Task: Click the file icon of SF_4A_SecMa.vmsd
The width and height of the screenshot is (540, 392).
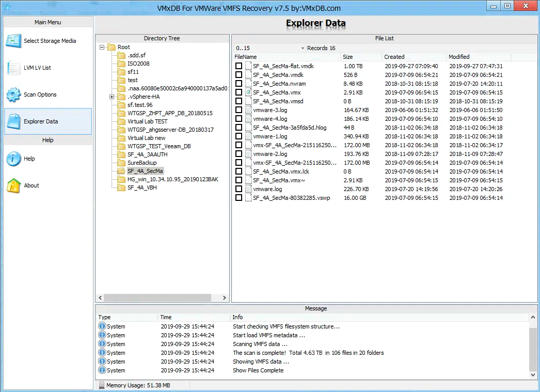Action: tap(248, 101)
